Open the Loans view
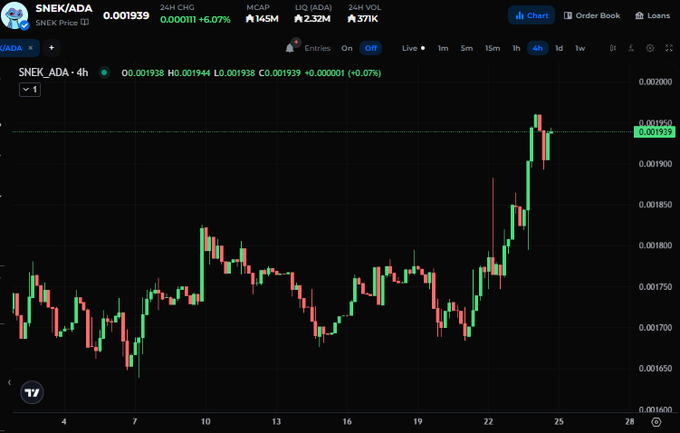Viewport: 680px width, 433px height. tap(653, 15)
